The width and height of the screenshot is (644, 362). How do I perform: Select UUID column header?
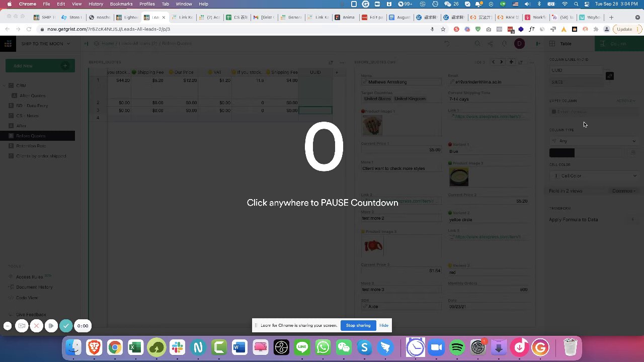click(x=315, y=72)
